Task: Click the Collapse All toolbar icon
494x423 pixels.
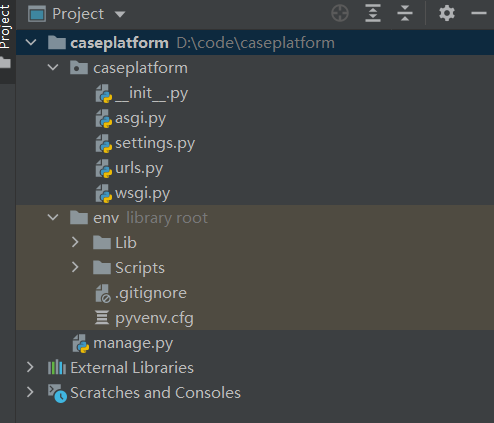Action: 405,14
